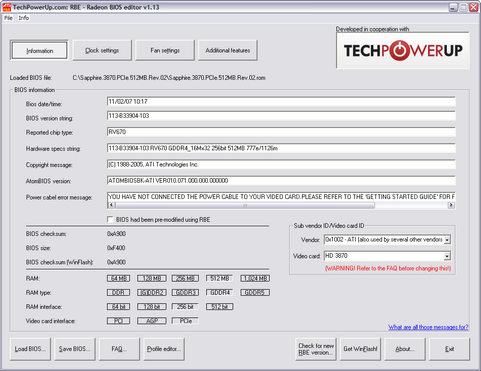Screen dimensions: 481x371
Task: Click the Hardware specs string field
Action: click(281, 148)
